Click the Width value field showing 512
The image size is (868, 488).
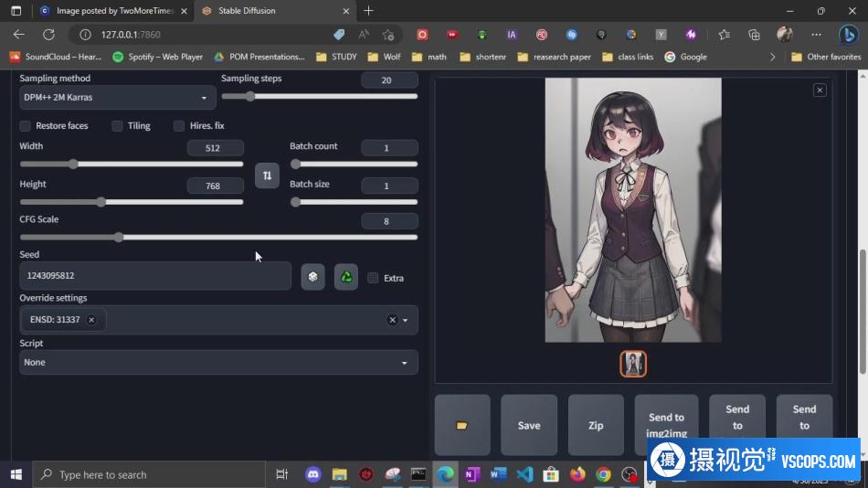[216, 148]
